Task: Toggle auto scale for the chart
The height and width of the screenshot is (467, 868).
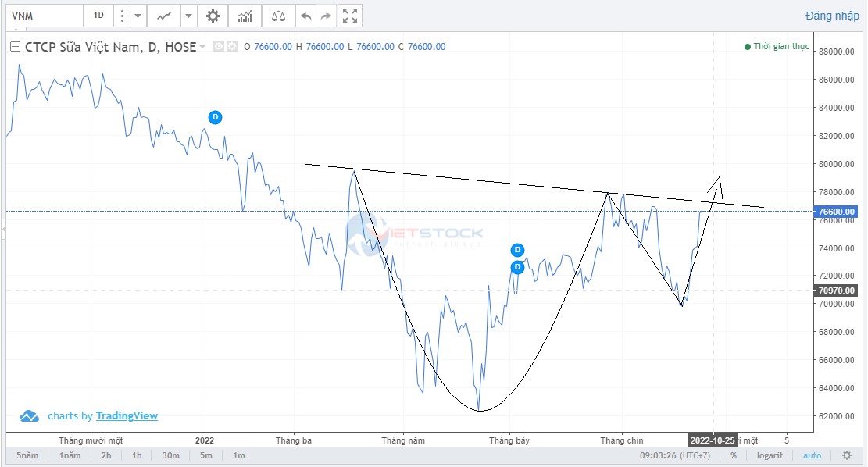Action: pos(812,455)
